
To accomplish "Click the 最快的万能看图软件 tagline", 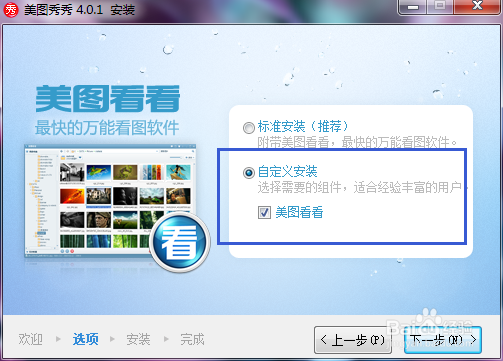I will pyautogui.click(x=107, y=128).
